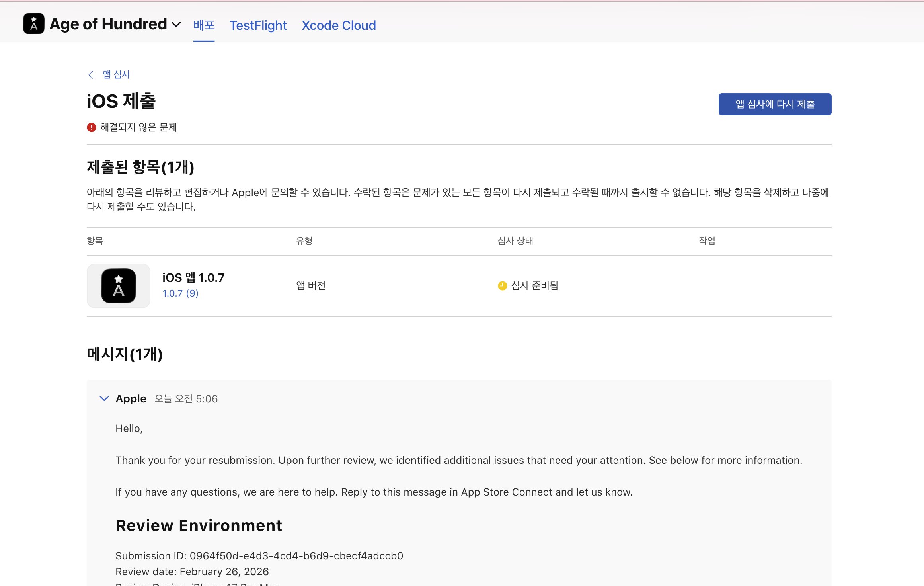Click the back chevron beside 앱 심사
Screen dimensions: 924x586
tap(91, 75)
